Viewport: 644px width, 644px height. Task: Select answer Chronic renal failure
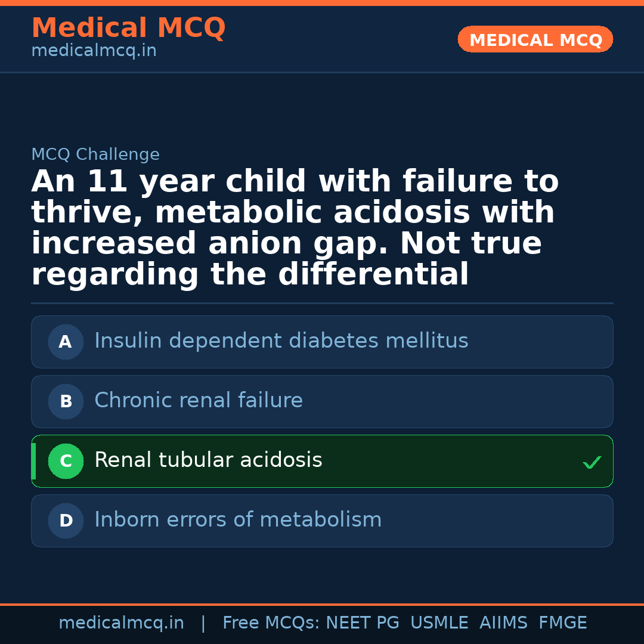pyautogui.click(x=199, y=401)
